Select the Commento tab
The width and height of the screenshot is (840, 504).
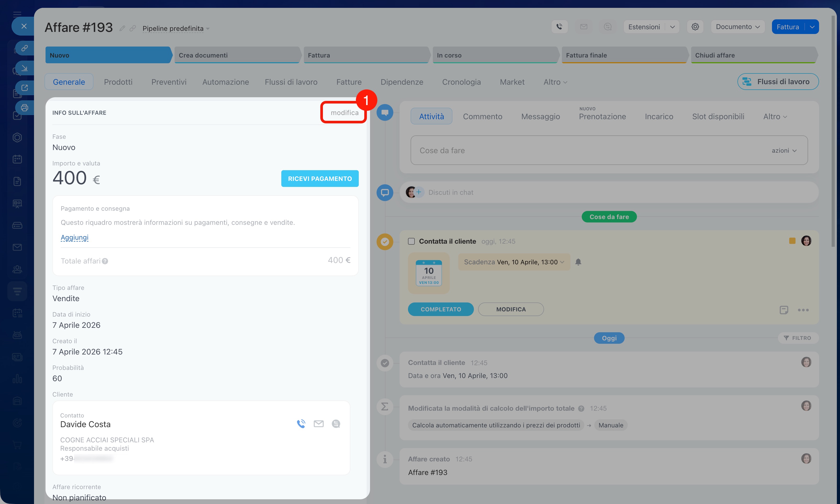[482, 117]
